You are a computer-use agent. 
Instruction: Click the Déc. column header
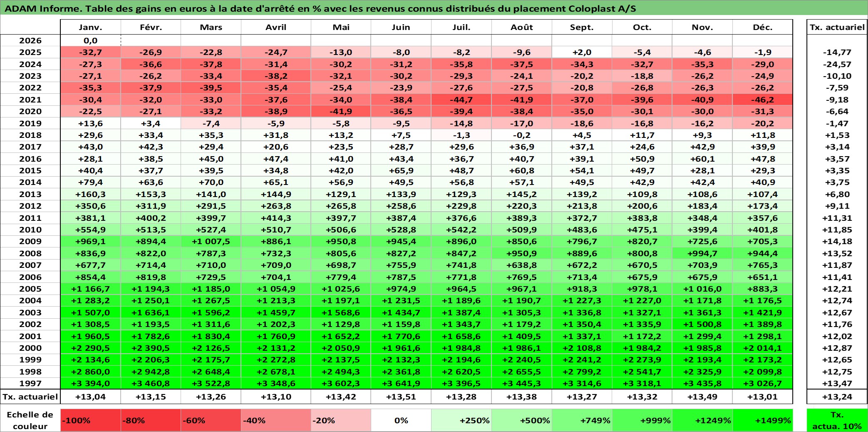tap(763, 27)
